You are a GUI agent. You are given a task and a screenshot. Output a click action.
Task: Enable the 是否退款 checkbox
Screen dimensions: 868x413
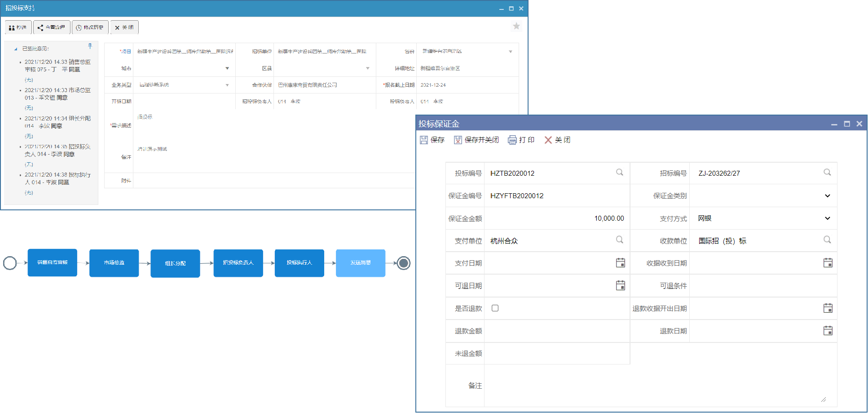point(495,308)
